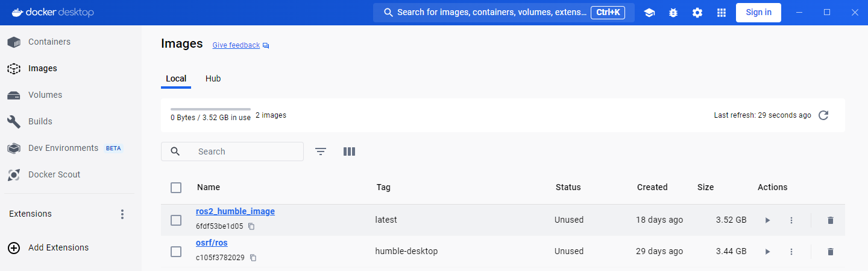Click the Ctrl+K shortcut badge
This screenshot has height=271, width=868.
click(608, 13)
